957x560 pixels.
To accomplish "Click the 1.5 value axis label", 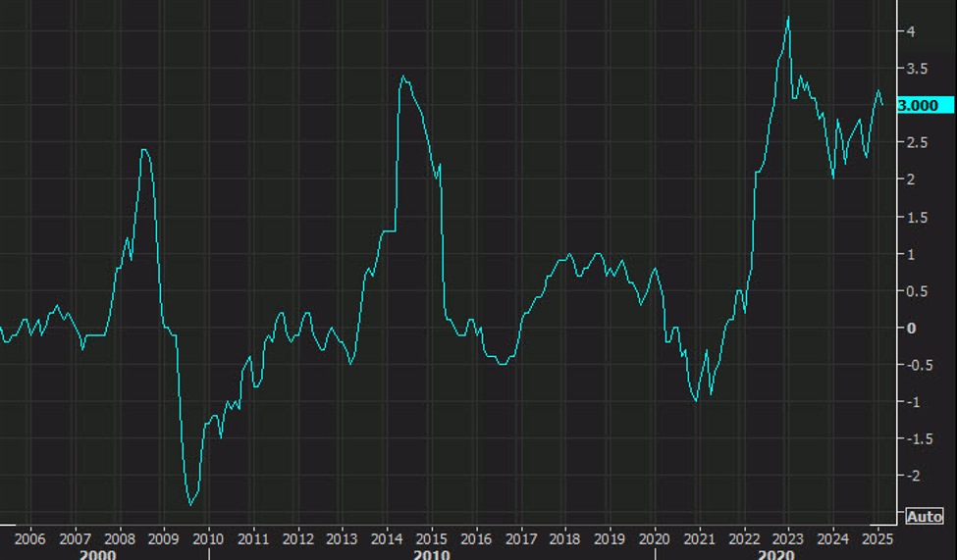I will pos(919,217).
